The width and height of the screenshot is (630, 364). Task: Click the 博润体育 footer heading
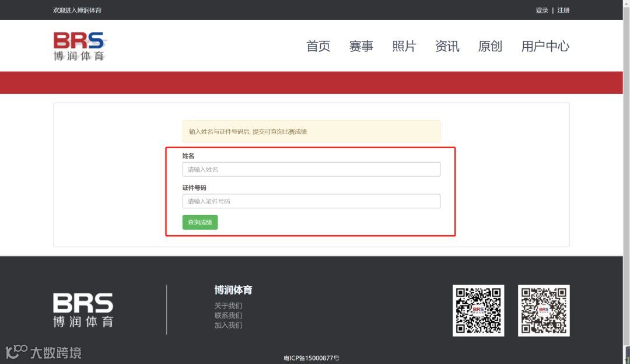pyautogui.click(x=233, y=290)
